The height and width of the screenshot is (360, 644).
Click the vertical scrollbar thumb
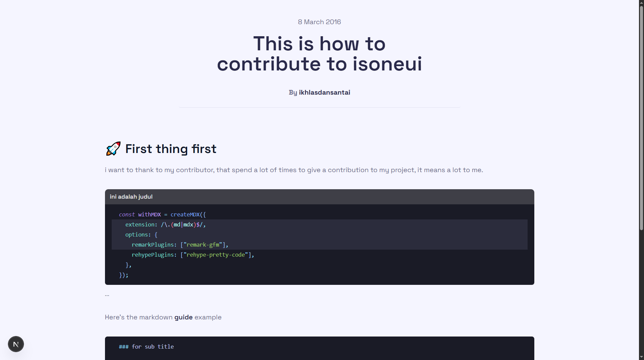(x=641, y=117)
